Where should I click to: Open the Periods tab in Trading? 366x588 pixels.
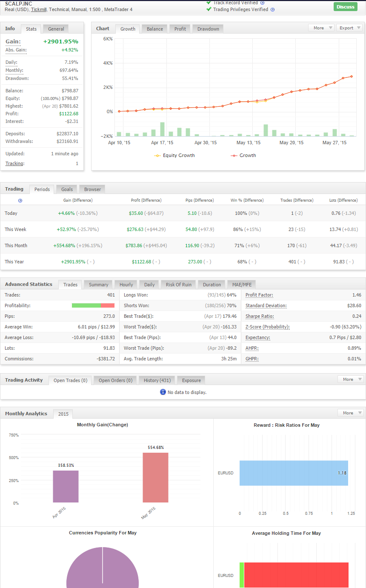(42, 189)
